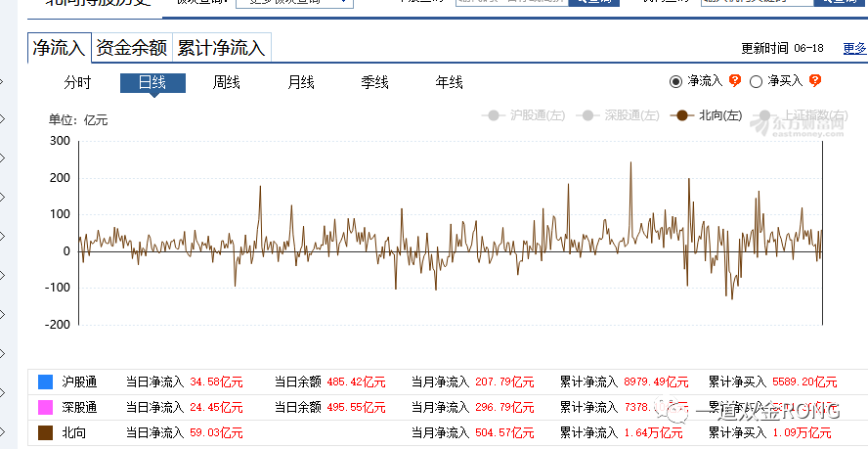
Task: Click the 深股通 row label
Action: (x=80, y=407)
